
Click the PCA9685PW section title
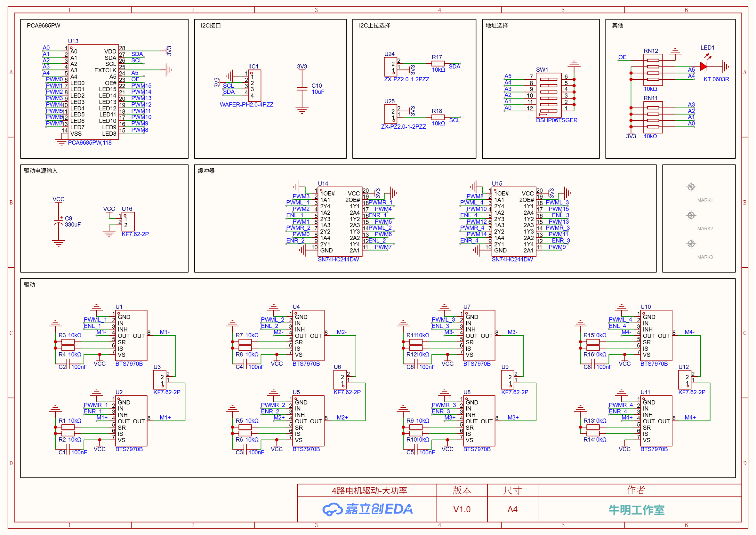(44, 25)
